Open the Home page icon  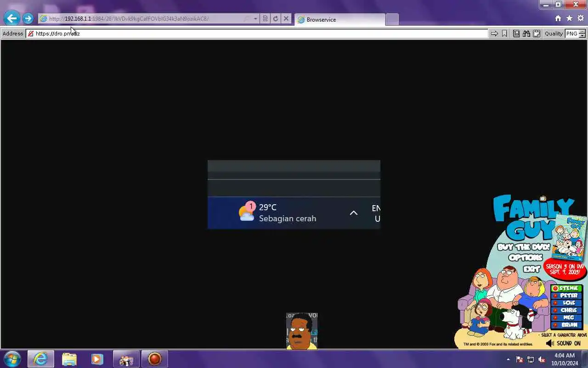558,18
